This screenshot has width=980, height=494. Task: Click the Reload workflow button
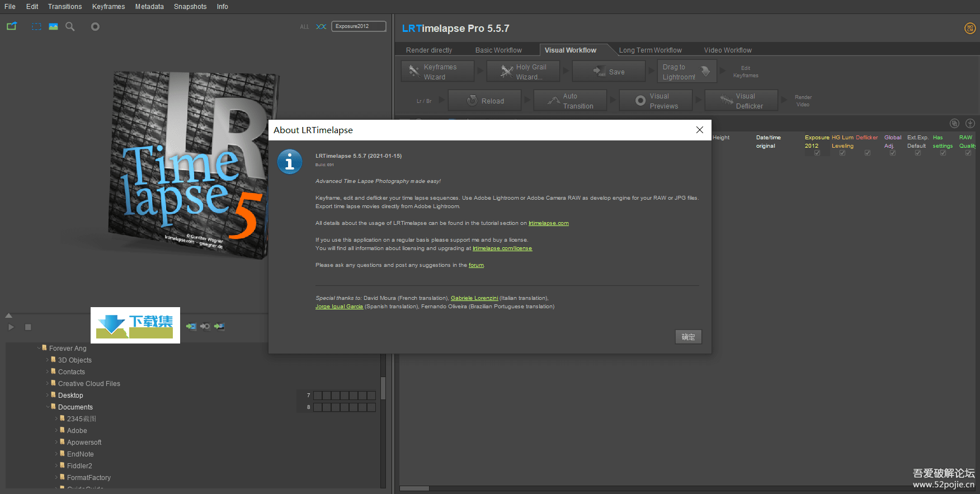pos(484,101)
